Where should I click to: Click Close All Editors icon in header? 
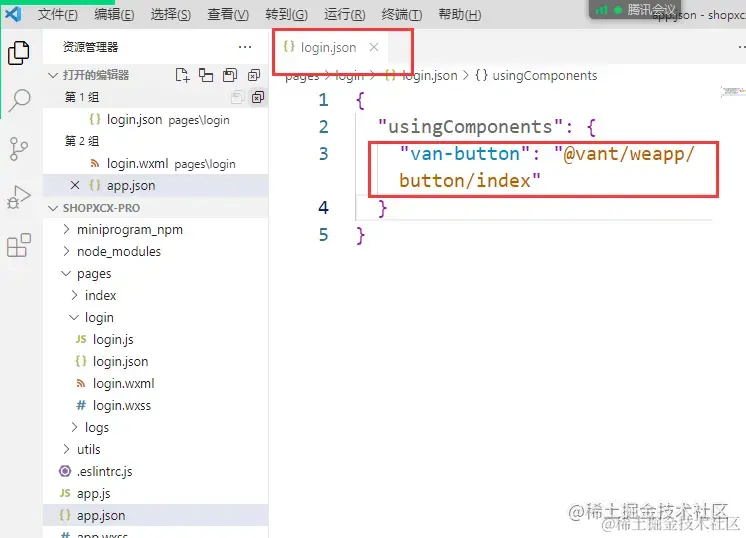click(254, 75)
